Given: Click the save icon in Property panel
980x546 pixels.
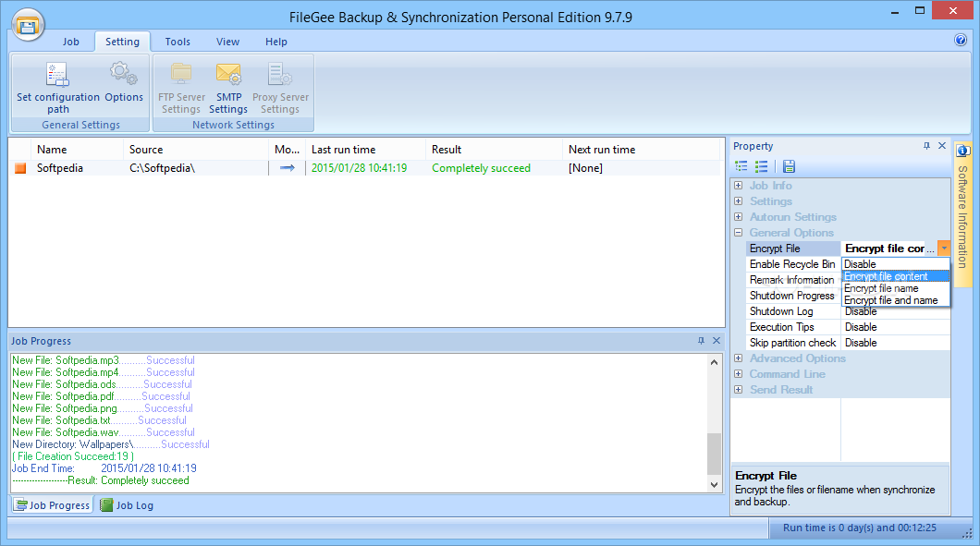Looking at the screenshot, I should click(x=789, y=166).
